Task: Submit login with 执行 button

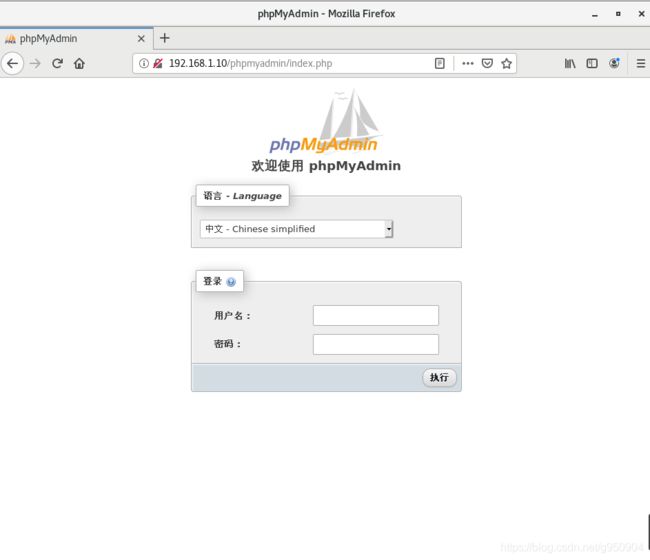Action: pos(439,378)
